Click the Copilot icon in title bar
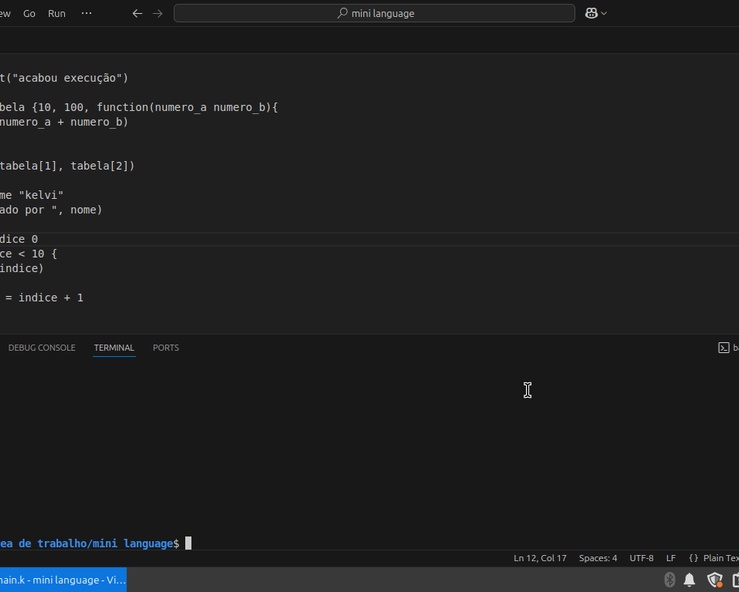Screen dimensions: 739x592 [592, 13]
